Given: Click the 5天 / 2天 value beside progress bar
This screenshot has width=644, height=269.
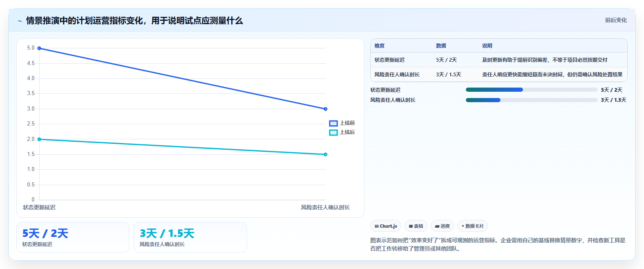Looking at the screenshot, I should [x=611, y=90].
